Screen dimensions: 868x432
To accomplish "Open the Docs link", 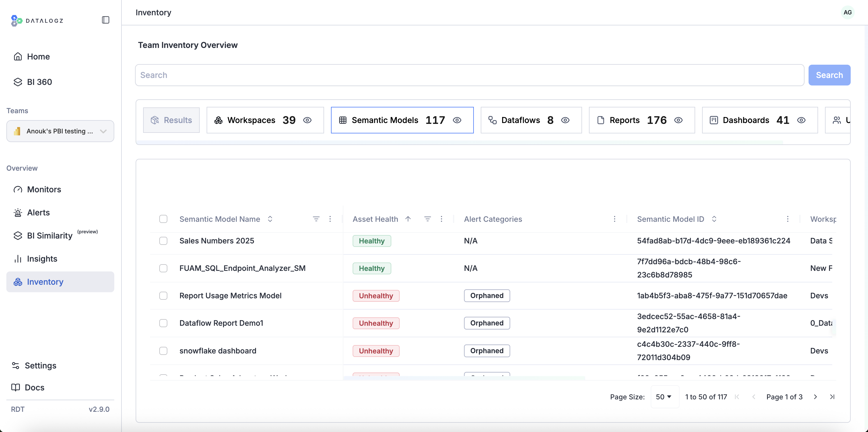I will pyautogui.click(x=34, y=387).
